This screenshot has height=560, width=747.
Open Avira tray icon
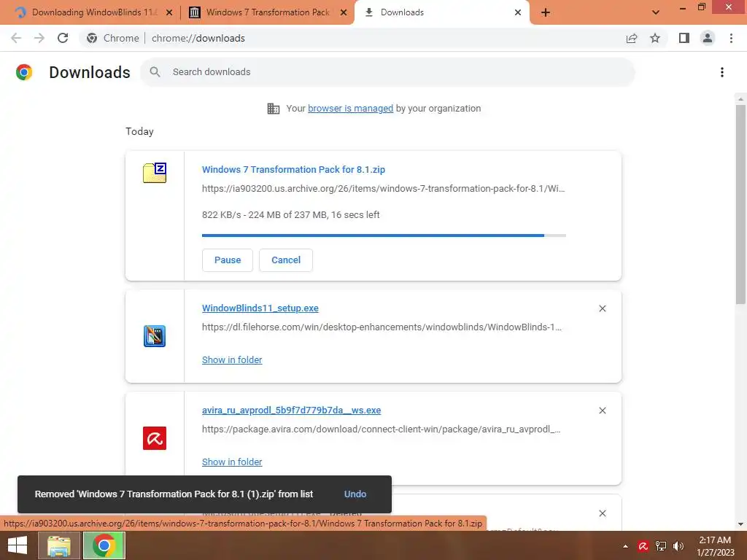pos(643,546)
